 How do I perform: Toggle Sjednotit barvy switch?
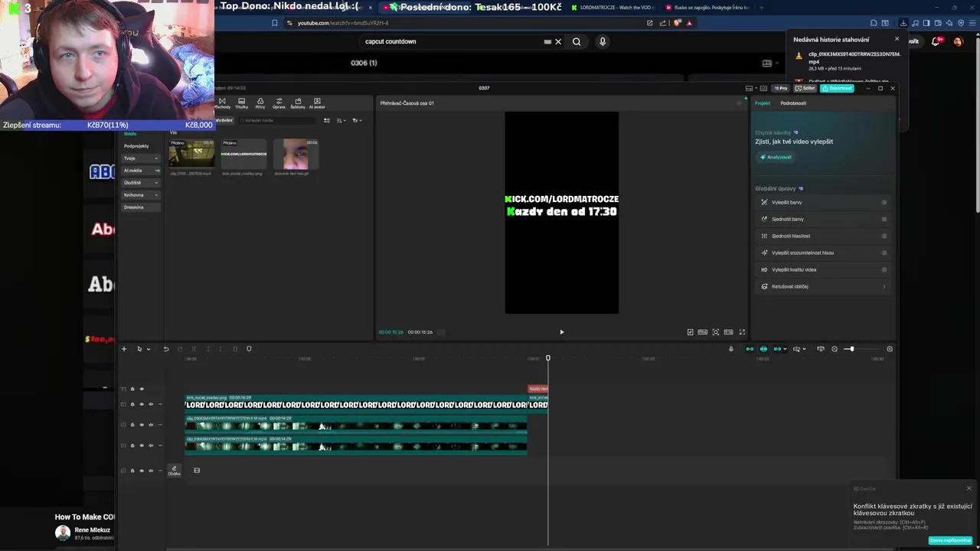[x=884, y=219]
